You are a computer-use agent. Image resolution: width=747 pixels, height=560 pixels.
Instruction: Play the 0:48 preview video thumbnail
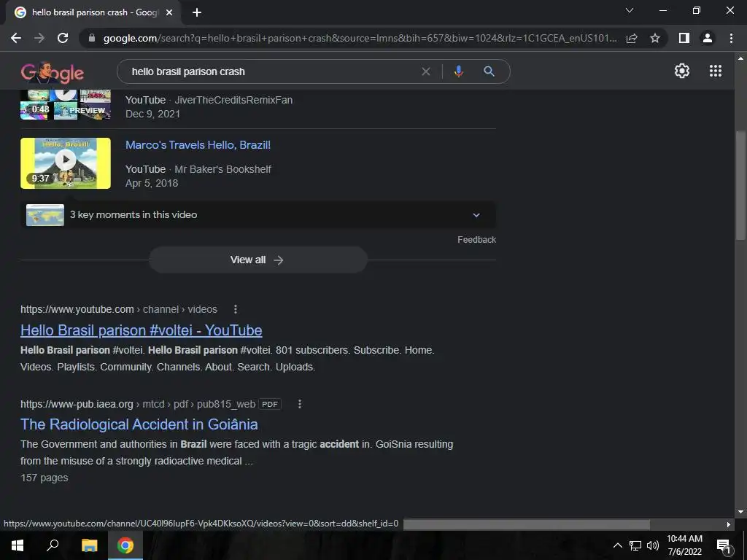pyautogui.click(x=66, y=104)
